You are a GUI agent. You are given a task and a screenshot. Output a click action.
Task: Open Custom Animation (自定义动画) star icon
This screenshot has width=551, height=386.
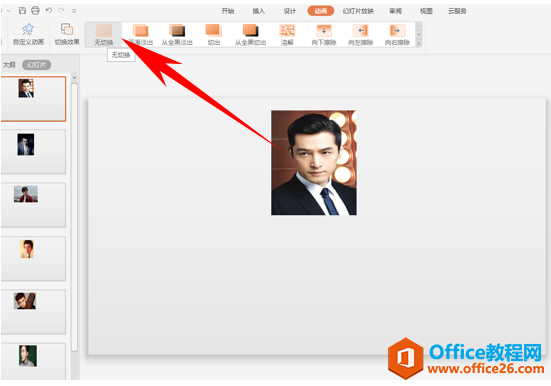28,34
